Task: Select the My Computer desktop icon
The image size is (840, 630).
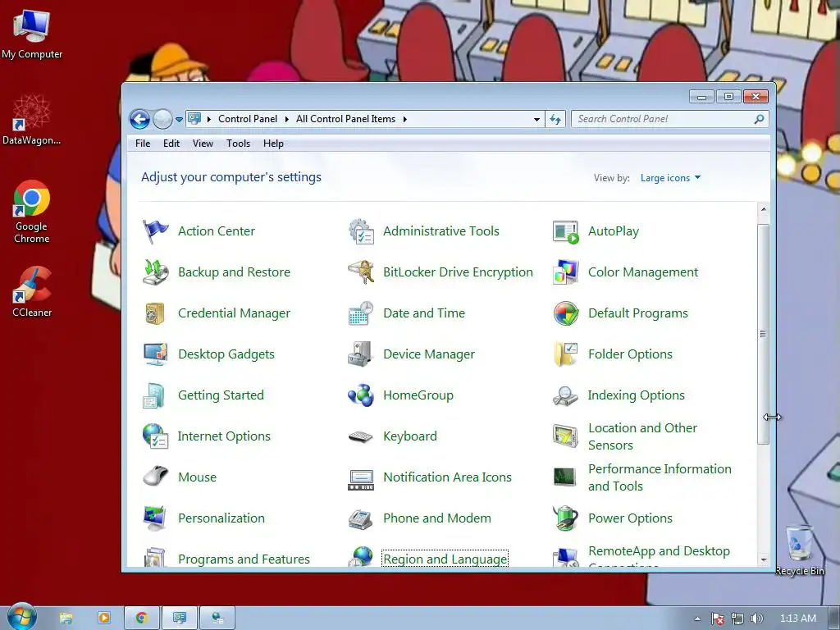Action: coord(32,34)
